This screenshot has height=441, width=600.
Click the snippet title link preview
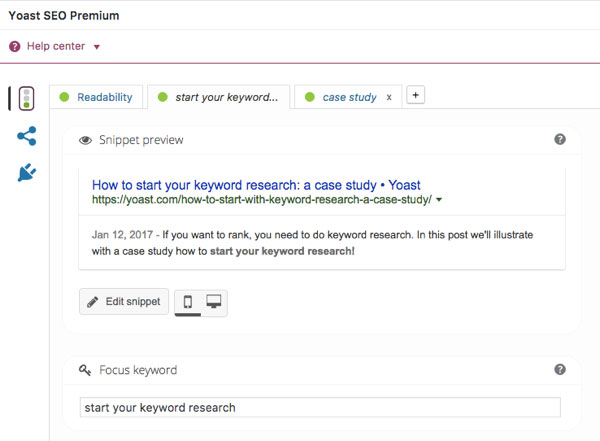pyautogui.click(x=256, y=185)
